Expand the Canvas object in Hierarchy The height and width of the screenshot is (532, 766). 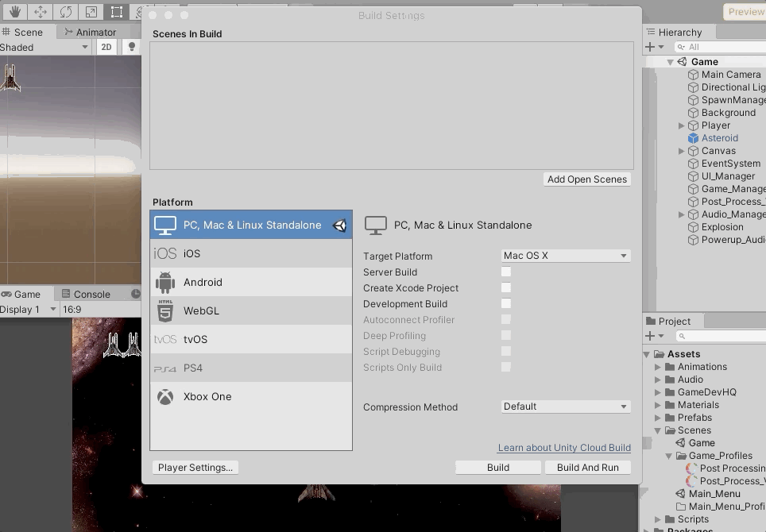pyautogui.click(x=682, y=151)
